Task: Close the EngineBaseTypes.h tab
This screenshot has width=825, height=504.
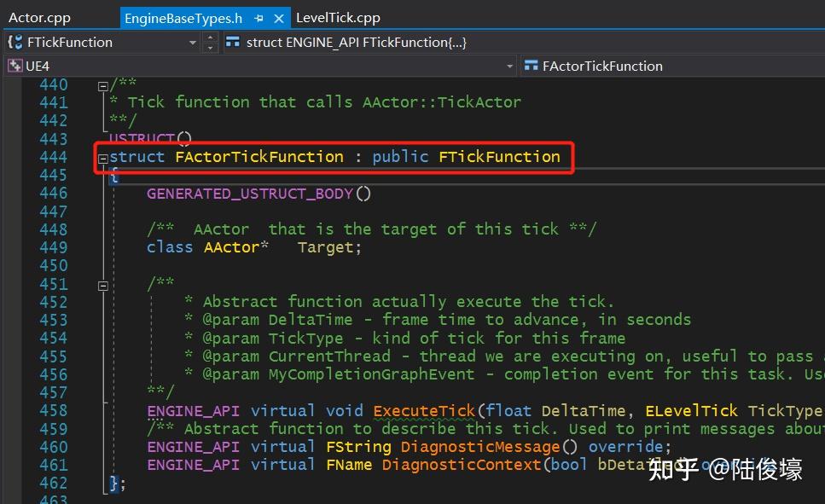Action: pyautogui.click(x=279, y=17)
